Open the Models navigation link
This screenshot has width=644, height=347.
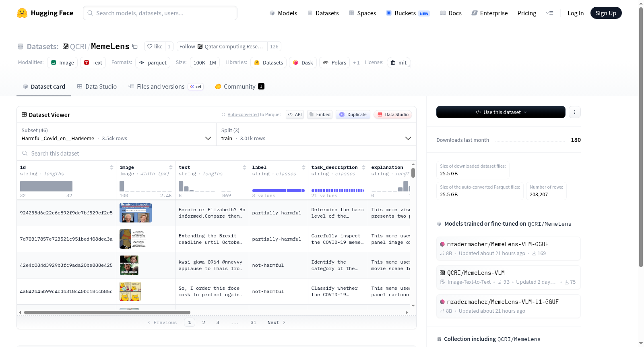pyautogui.click(x=283, y=13)
